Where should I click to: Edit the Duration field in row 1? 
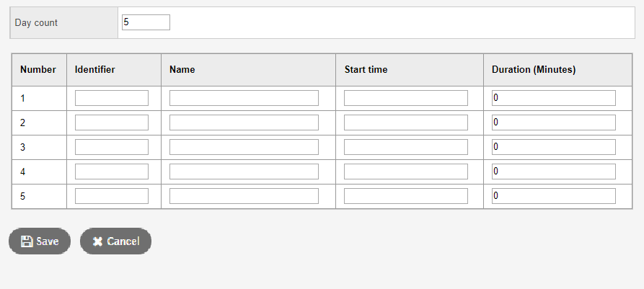click(553, 98)
